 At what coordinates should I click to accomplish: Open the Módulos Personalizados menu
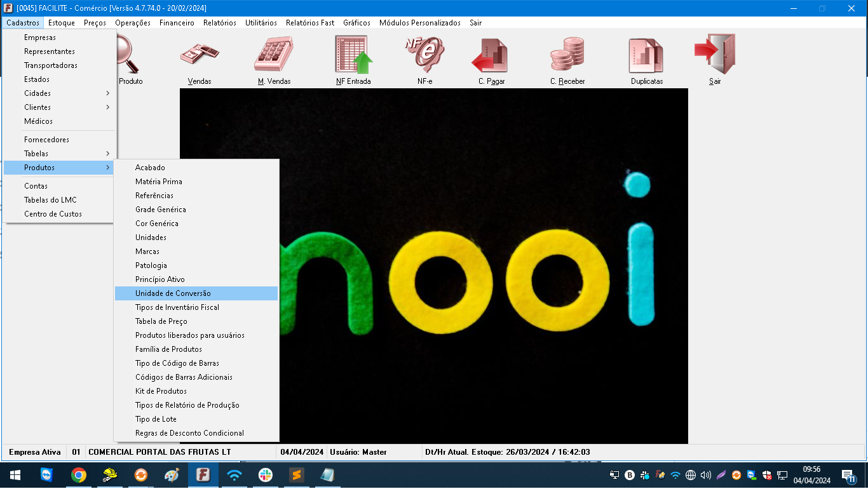420,23
